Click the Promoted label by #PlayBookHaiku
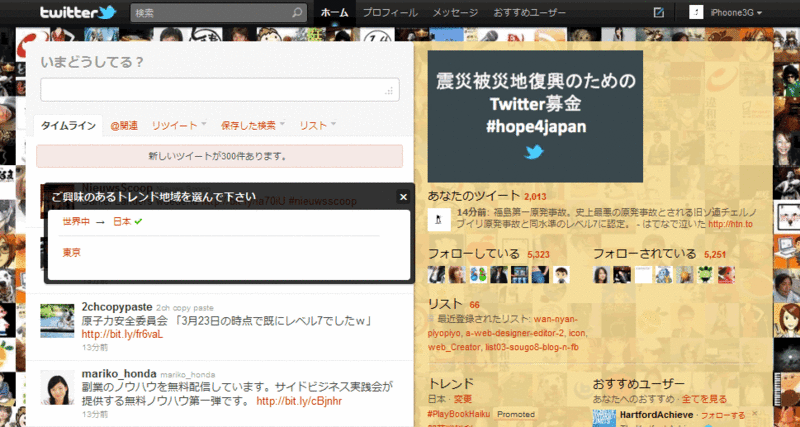This screenshot has width=800, height=427. click(516, 414)
